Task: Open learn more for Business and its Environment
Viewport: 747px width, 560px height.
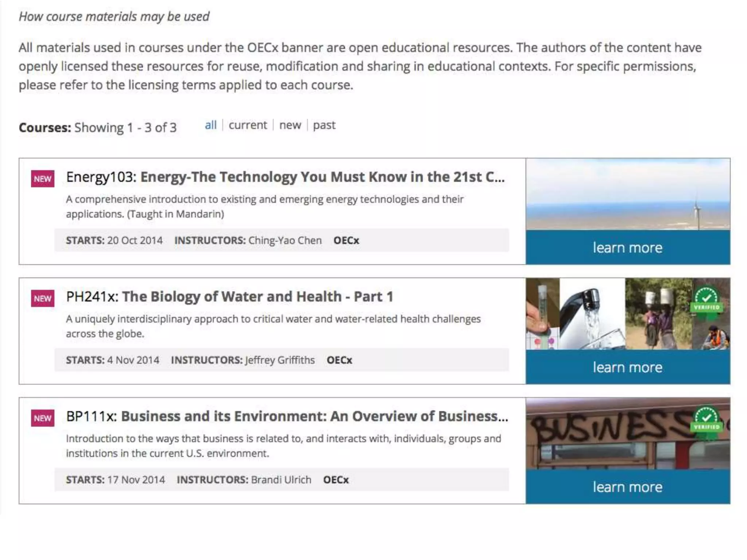Action: [x=627, y=487]
